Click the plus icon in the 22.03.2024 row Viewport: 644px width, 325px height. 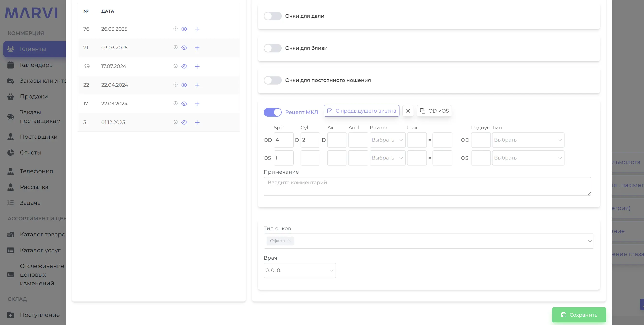(x=197, y=104)
